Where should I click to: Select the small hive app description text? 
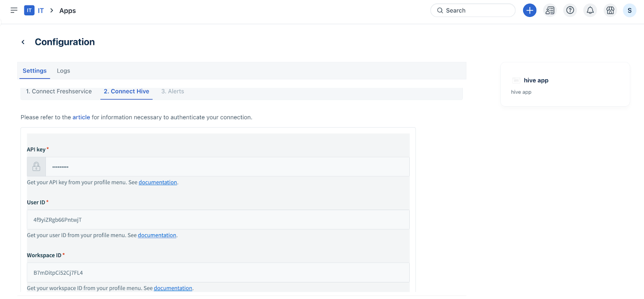pyautogui.click(x=521, y=92)
